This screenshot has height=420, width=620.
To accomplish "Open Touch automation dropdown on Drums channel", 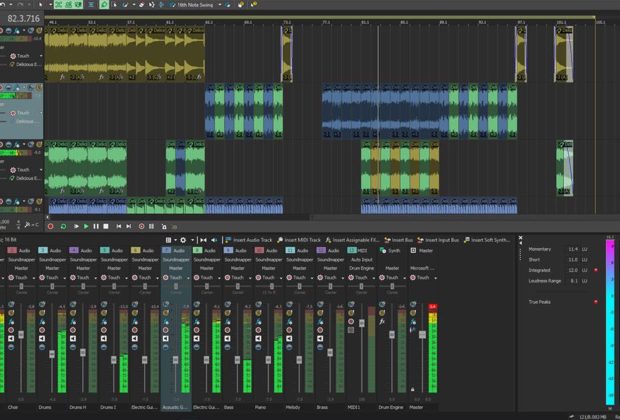I will [64, 278].
